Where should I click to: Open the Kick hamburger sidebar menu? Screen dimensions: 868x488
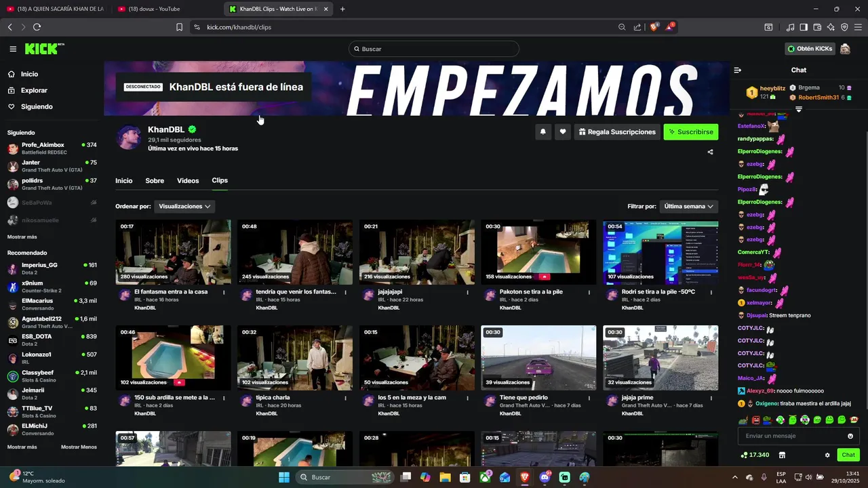[13, 49]
